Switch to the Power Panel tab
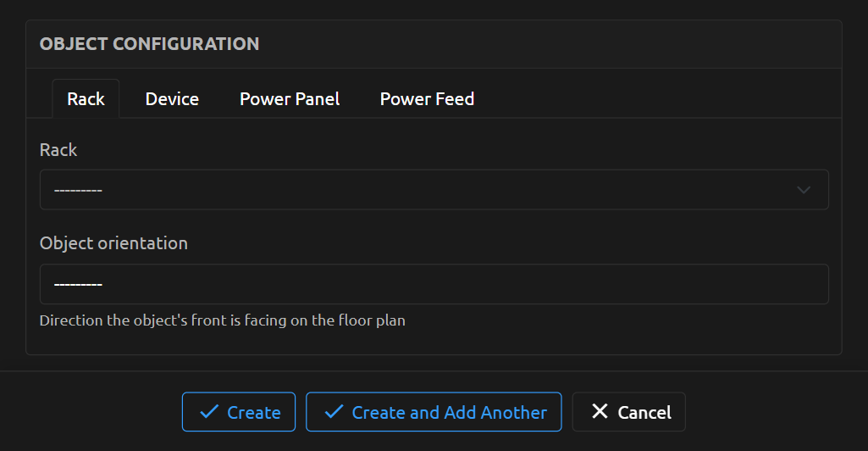 click(x=290, y=99)
